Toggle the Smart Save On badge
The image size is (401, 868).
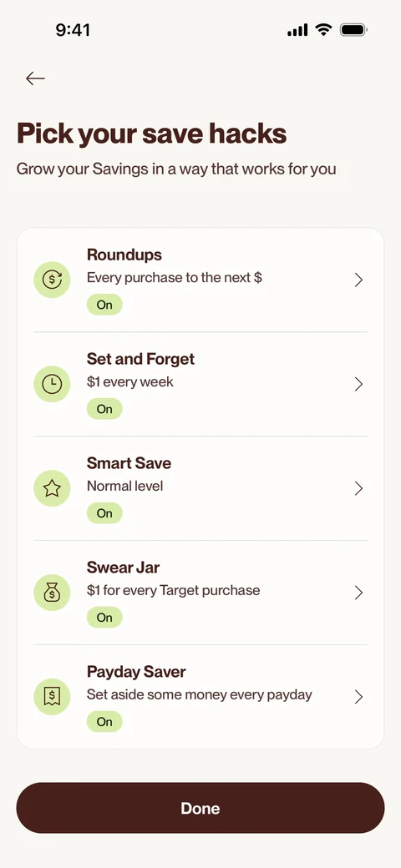point(104,513)
